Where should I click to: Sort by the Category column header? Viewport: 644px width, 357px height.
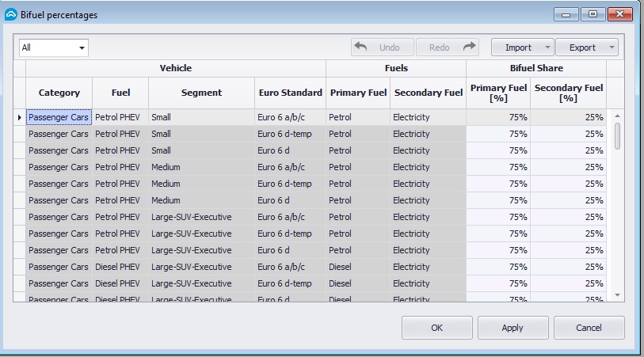(59, 93)
